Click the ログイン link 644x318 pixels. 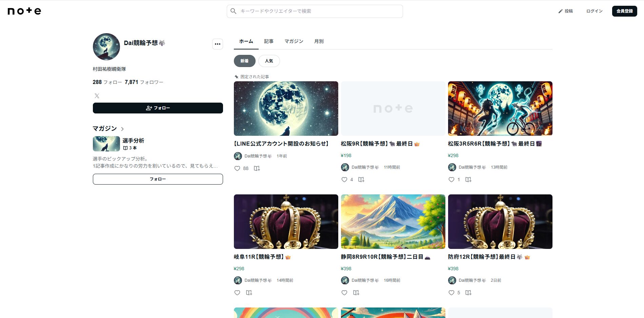click(x=594, y=11)
